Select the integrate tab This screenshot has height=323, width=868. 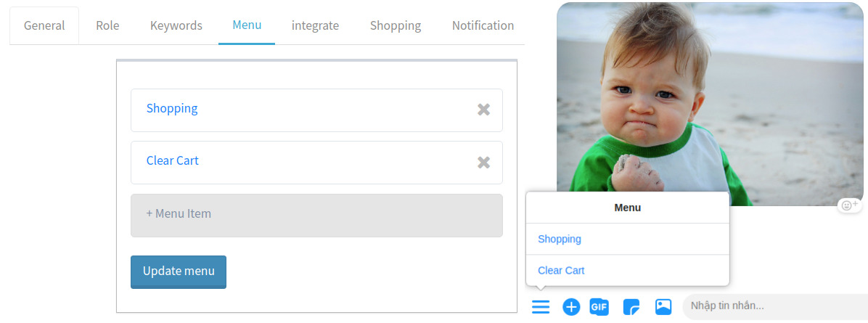pyautogui.click(x=315, y=25)
